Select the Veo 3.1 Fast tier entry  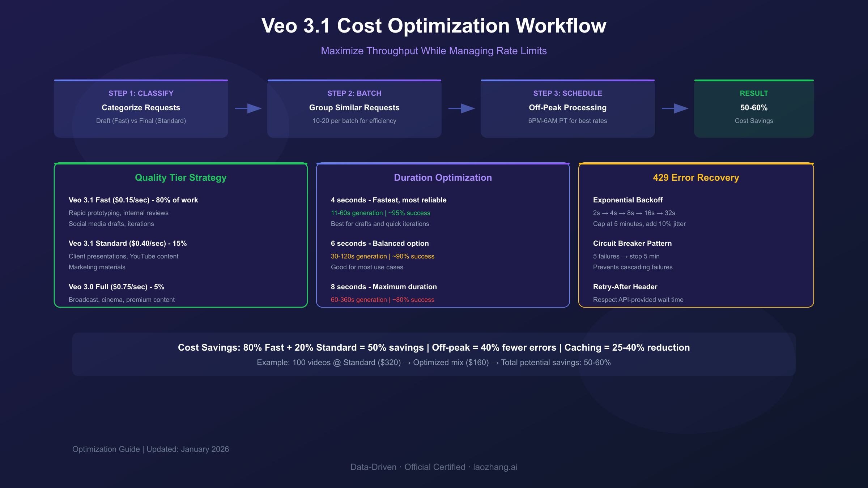tap(133, 200)
